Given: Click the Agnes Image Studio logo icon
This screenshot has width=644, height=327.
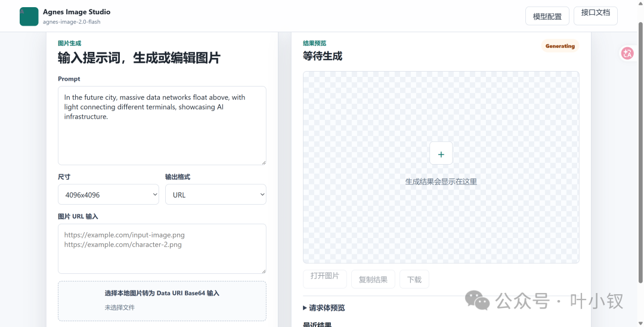Looking at the screenshot, I should [29, 17].
